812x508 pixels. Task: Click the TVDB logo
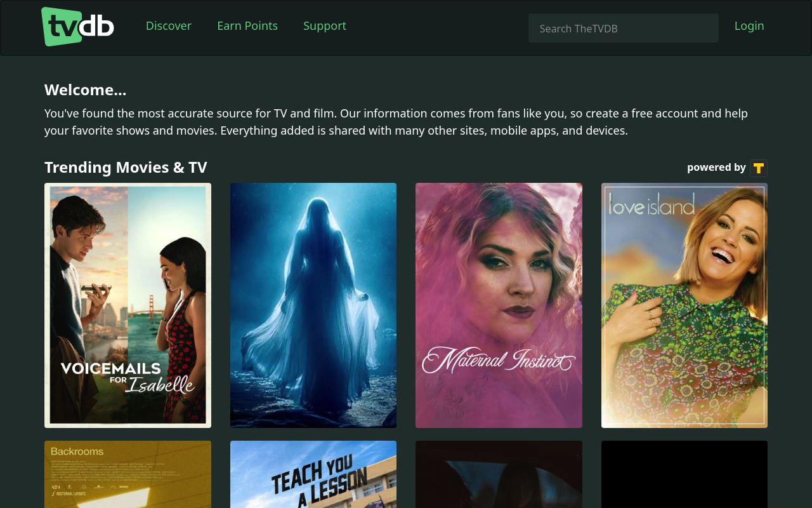pyautogui.click(x=77, y=27)
